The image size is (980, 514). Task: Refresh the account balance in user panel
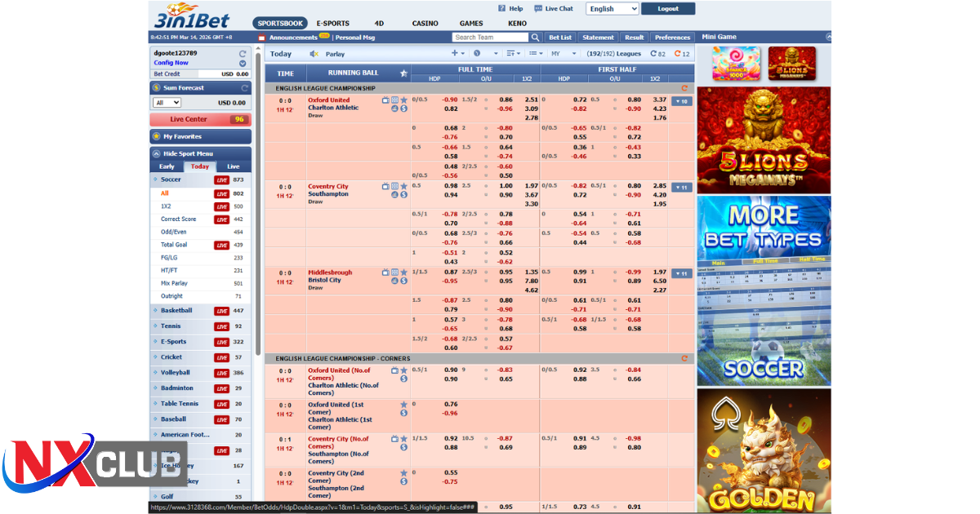pyautogui.click(x=243, y=53)
